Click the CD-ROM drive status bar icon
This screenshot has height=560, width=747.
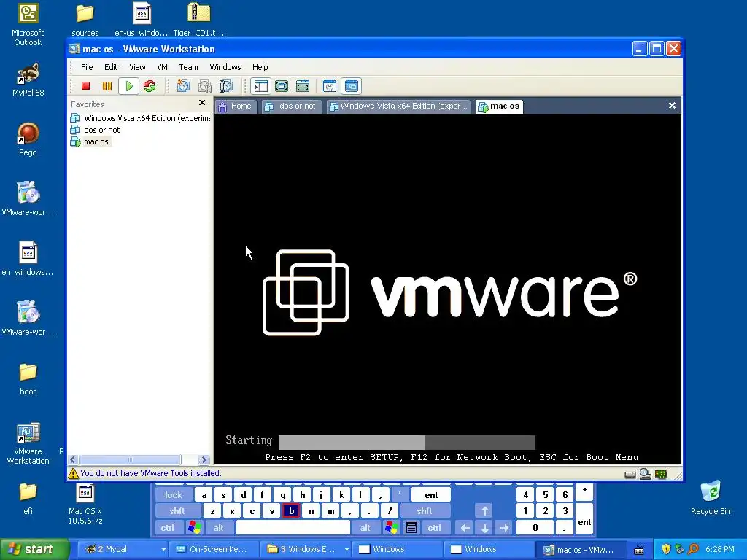(646, 474)
